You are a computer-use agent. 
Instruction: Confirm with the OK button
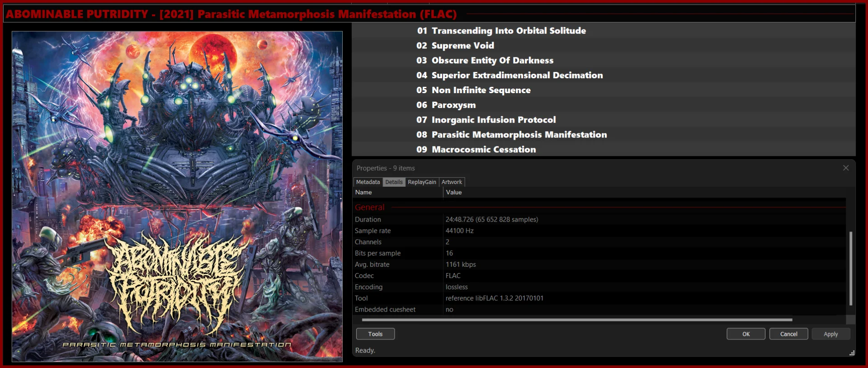[746, 334]
